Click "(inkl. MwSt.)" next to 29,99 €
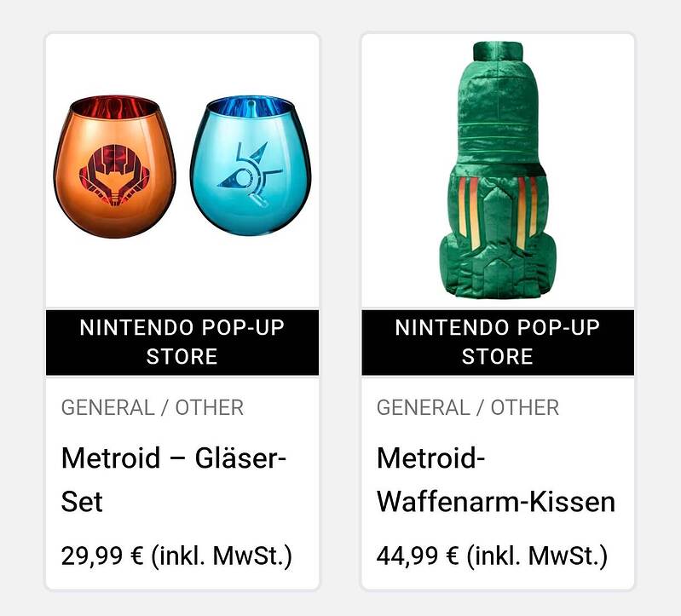Viewport: 681px width, 616px height. coord(222,556)
